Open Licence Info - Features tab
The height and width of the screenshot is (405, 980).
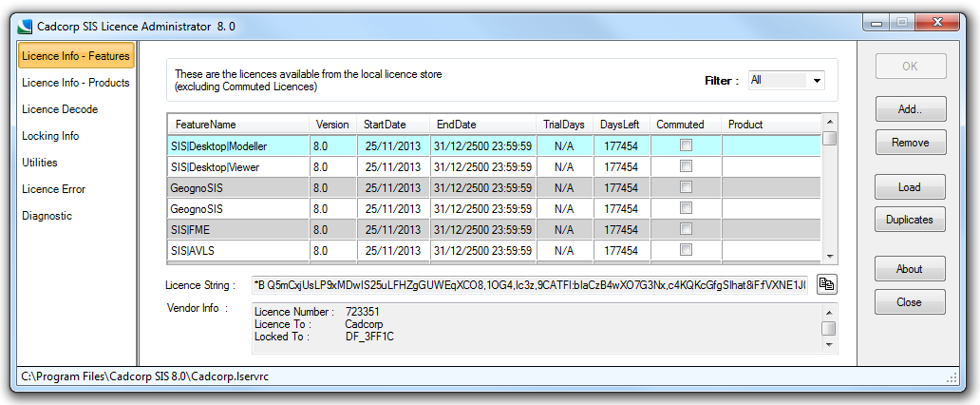(x=76, y=56)
